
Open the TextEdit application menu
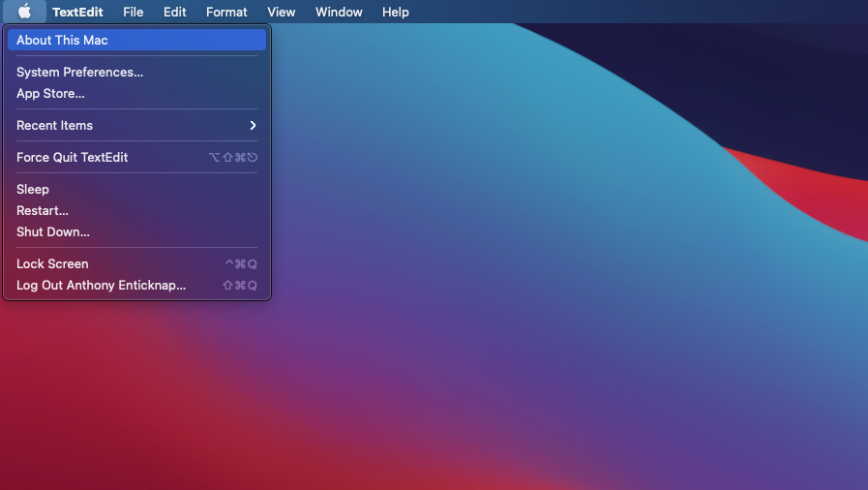pos(77,12)
